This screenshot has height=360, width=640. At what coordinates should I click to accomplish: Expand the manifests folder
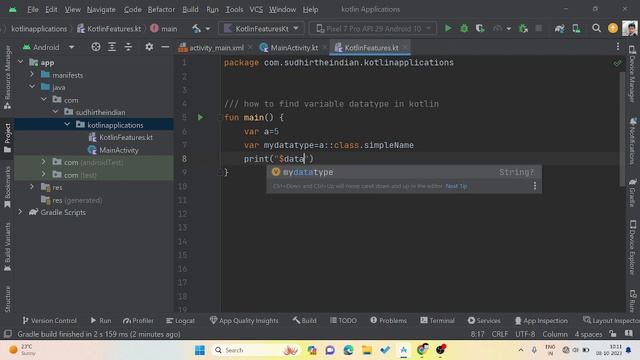tap(32, 75)
